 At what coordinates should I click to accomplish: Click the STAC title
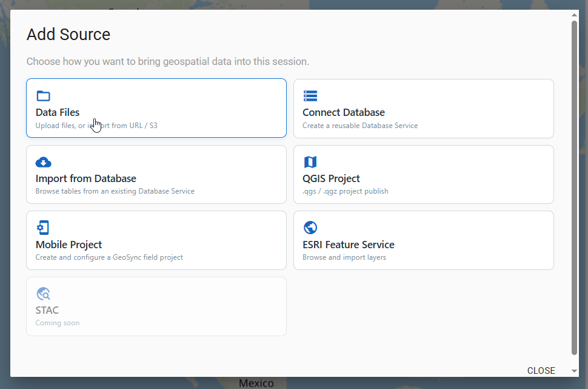pos(47,310)
